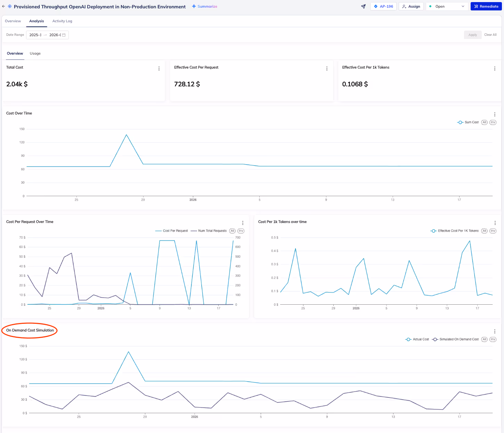The height and width of the screenshot is (433, 504).
Task: Click the paper-plane share icon
Action: point(363,6)
